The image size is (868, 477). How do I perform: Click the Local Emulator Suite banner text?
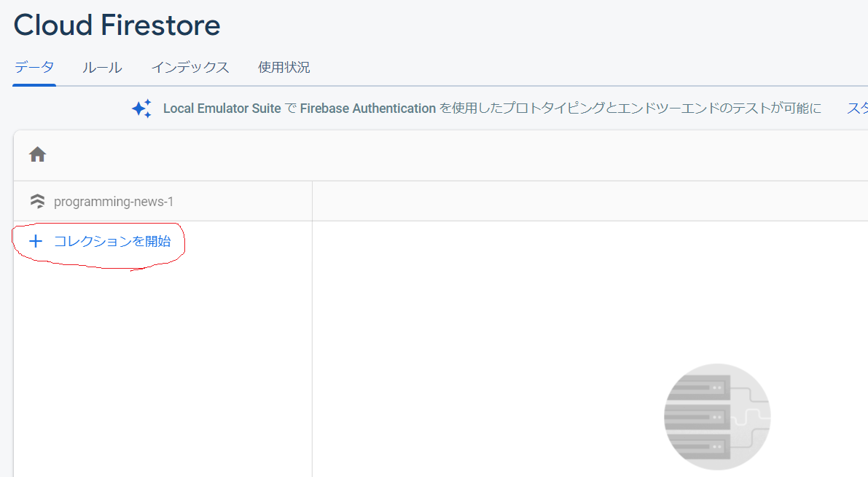tap(492, 109)
